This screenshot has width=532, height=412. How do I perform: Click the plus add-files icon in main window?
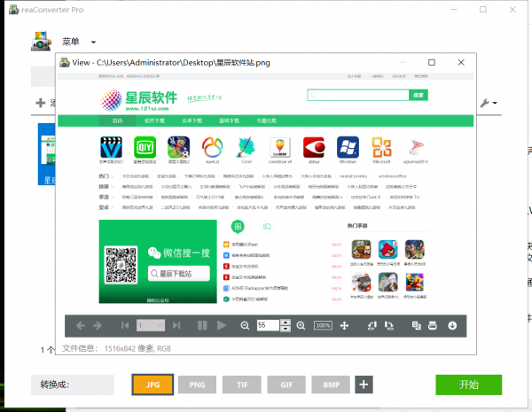click(x=41, y=103)
